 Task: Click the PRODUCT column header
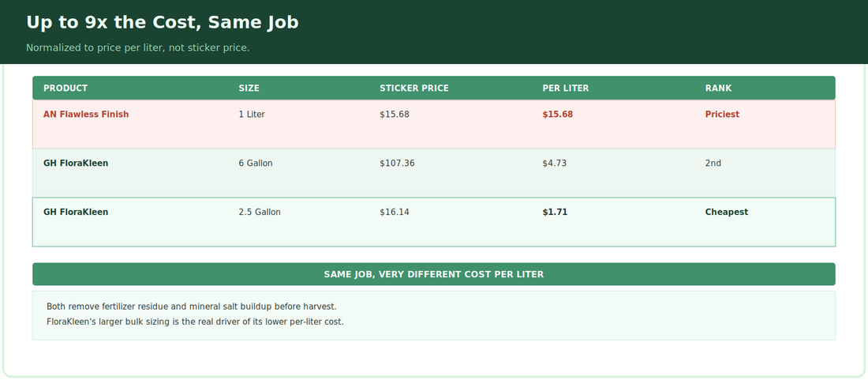coord(65,88)
